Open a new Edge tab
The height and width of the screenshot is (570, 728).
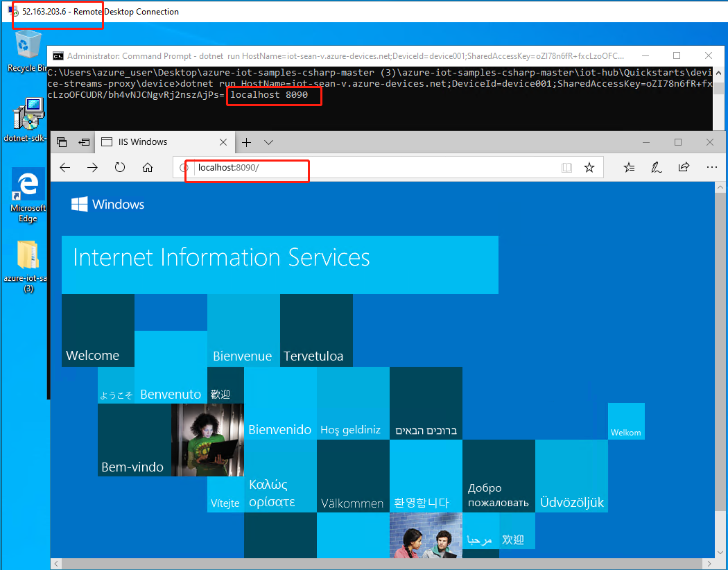coord(247,142)
